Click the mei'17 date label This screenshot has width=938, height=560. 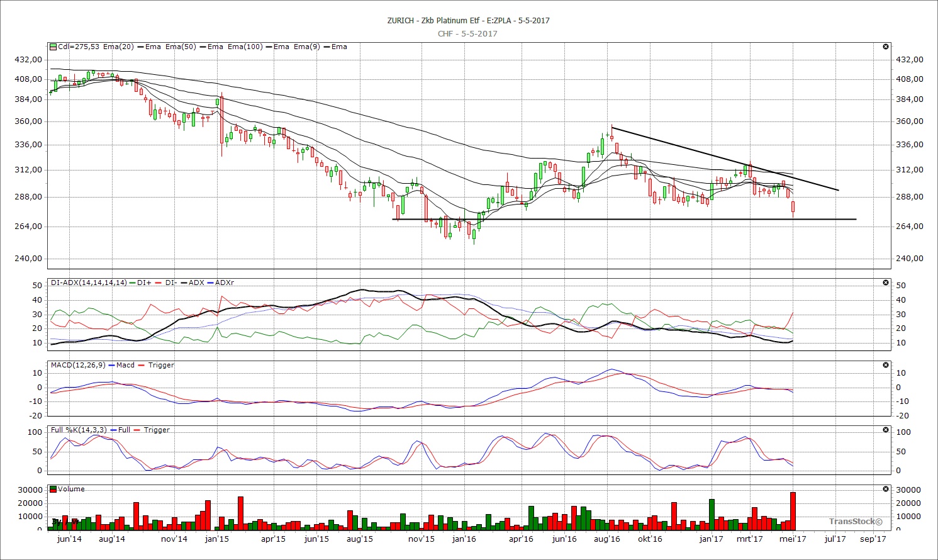point(793,539)
